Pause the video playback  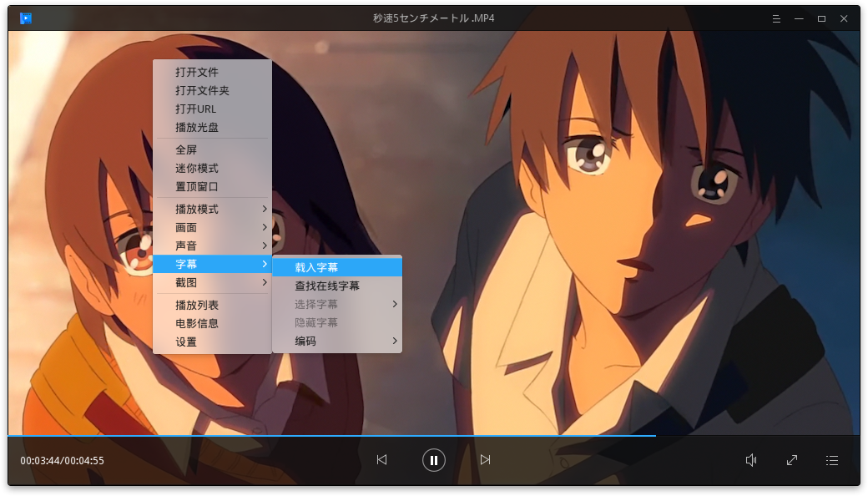pyautogui.click(x=433, y=460)
